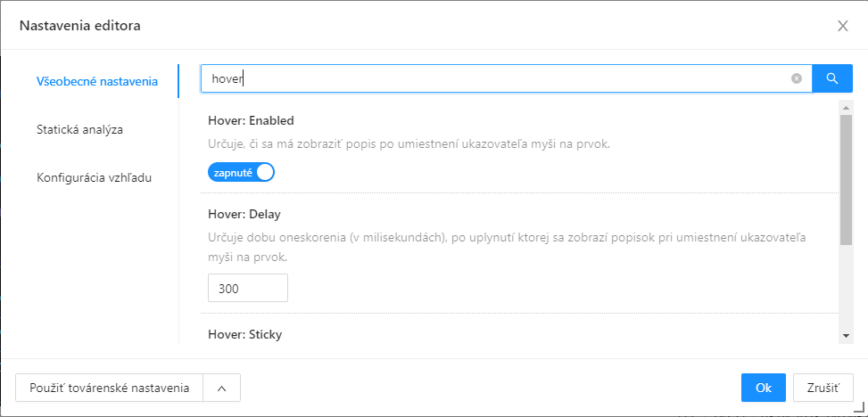The height and width of the screenshot is (417, 868).
Task: Click the Hover: Delay value field
Action: (x=247, y=289)
